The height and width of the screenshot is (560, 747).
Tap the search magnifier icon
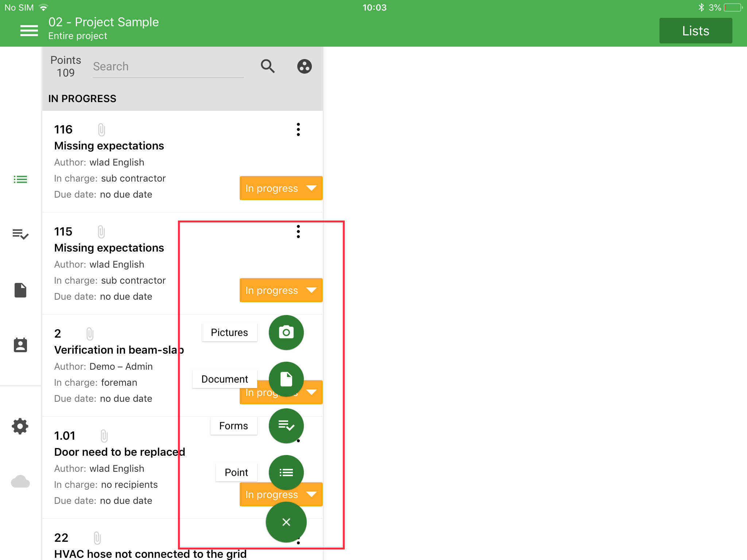pyautogui.click(x=268, y=66)
